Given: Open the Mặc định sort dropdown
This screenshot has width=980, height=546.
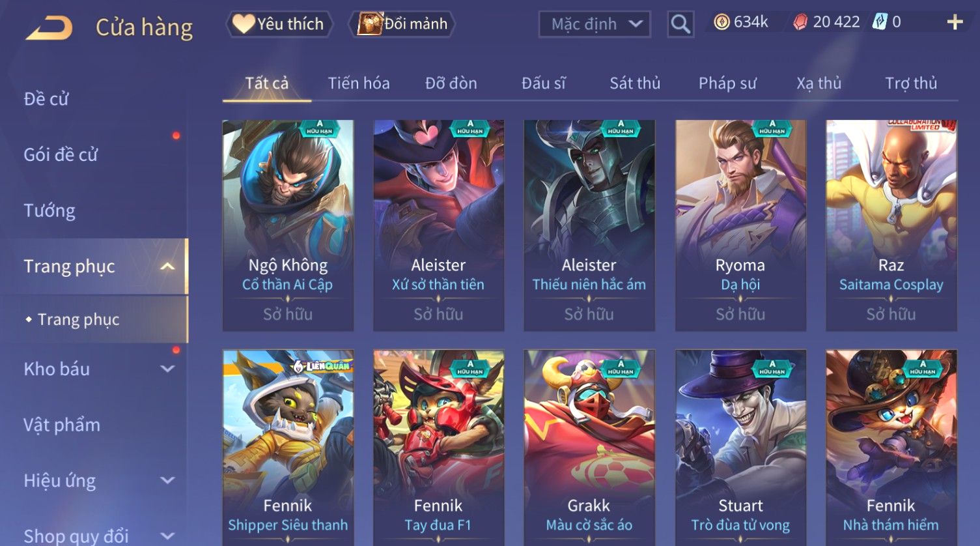Looking at the screenshot, I should click(595, 25).
